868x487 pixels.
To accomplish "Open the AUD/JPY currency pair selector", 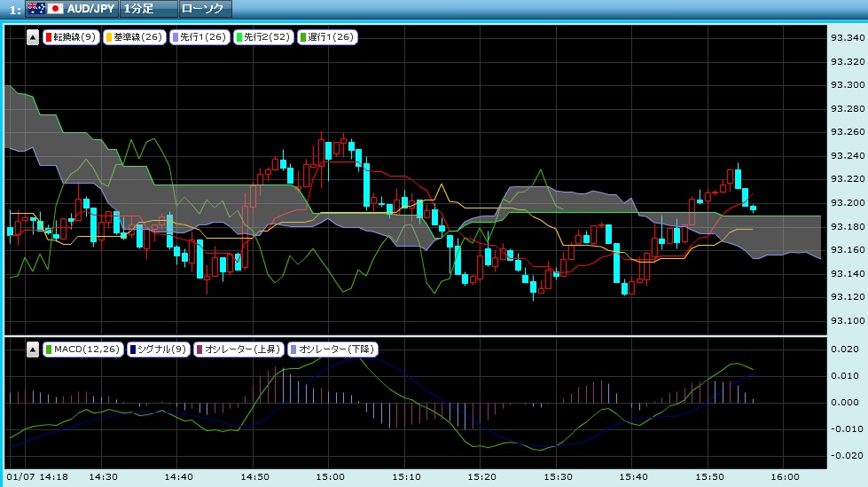I will pos(72,8).
